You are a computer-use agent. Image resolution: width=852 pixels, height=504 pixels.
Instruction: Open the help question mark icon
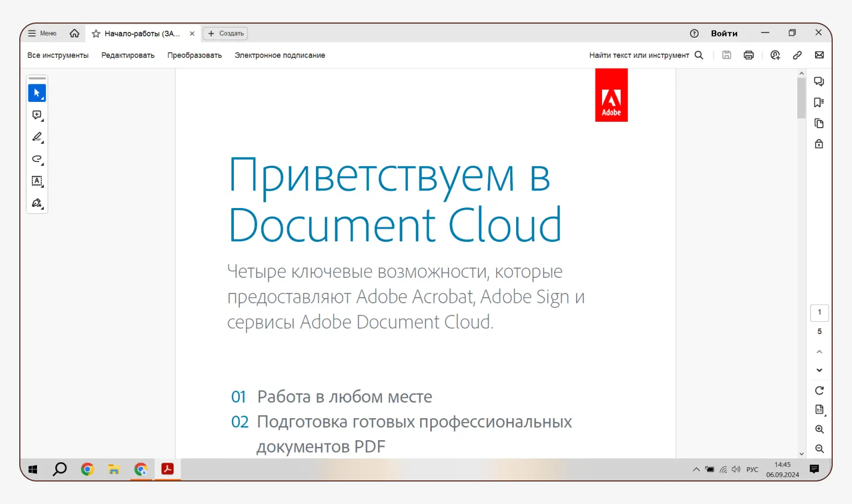point(694,33)
